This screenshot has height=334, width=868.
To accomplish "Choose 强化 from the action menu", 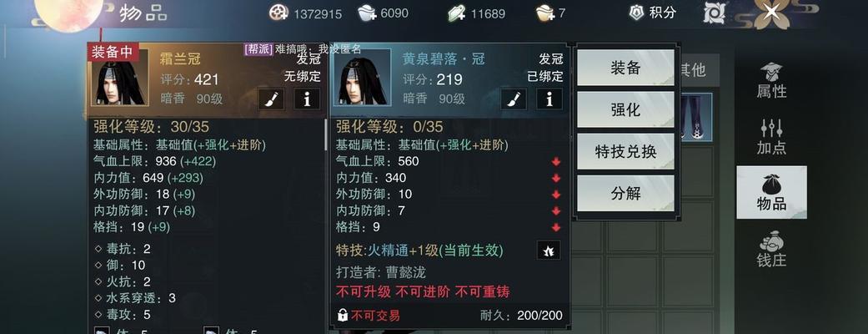I will pyautogui.click(x=625, y=110).
